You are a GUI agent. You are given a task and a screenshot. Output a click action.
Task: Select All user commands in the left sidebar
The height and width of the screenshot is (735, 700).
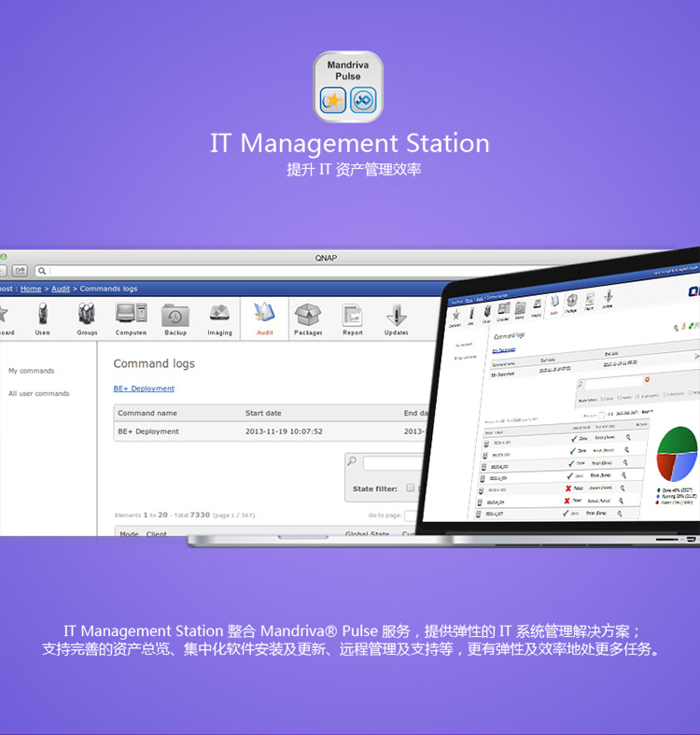[39, 394]
